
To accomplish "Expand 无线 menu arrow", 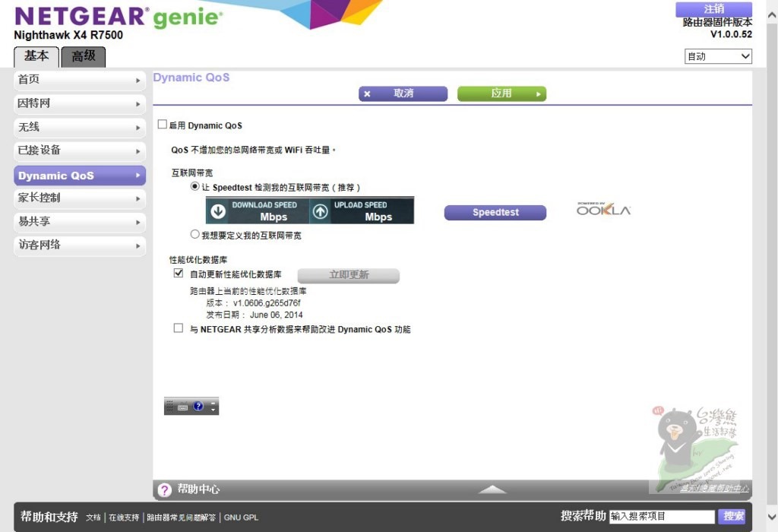I will [x=138, y=128].
